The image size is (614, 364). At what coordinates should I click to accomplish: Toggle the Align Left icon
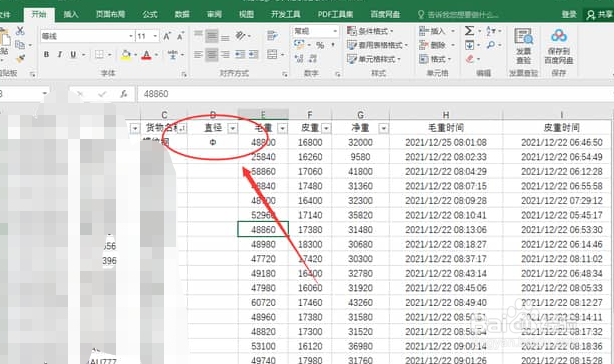[x=199, y=54]
